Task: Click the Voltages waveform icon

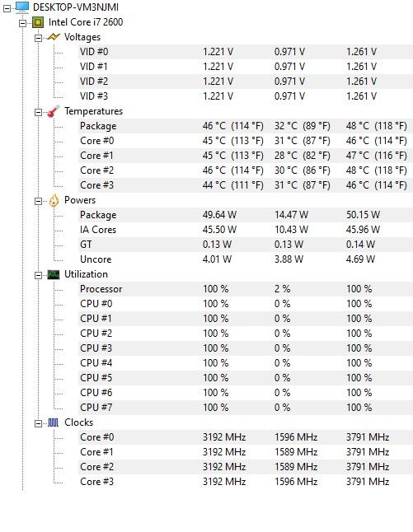Action: (54, 37)
